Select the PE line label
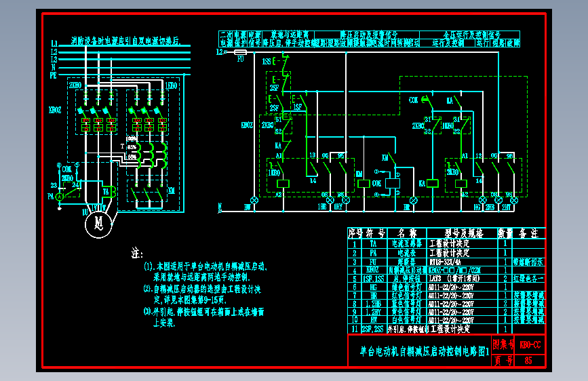The width and height of the screenshot is (588, 381). pyautogui.click(x=54, y=75)
